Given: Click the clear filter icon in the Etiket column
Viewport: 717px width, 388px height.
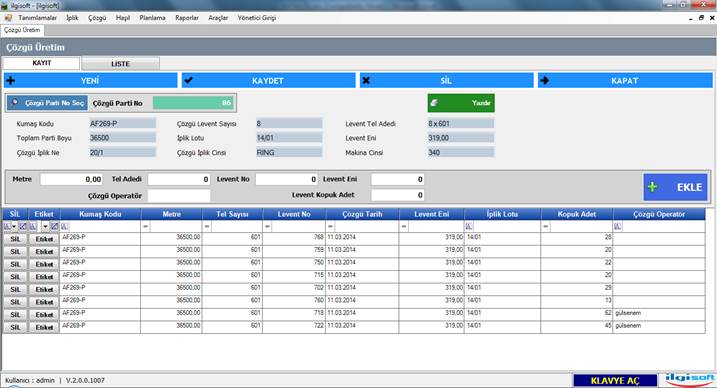Looking at the screenshot, I should tap(54, 226).
